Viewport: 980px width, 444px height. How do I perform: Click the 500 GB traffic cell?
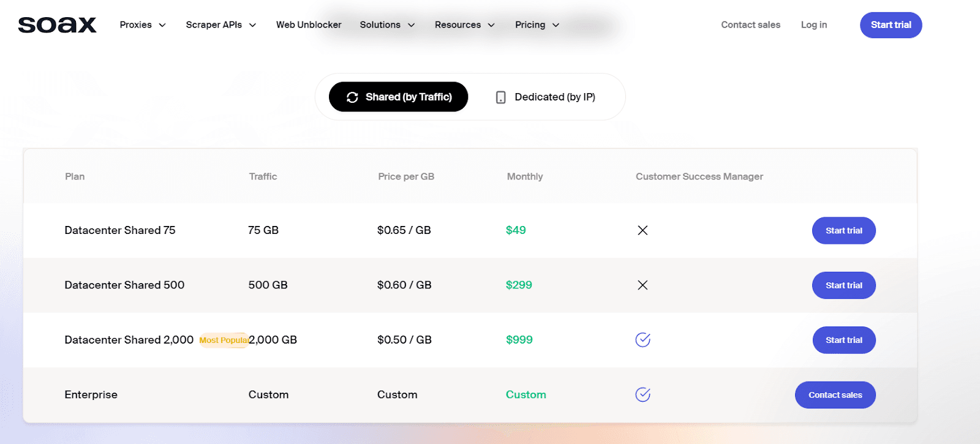pos(268,285)
